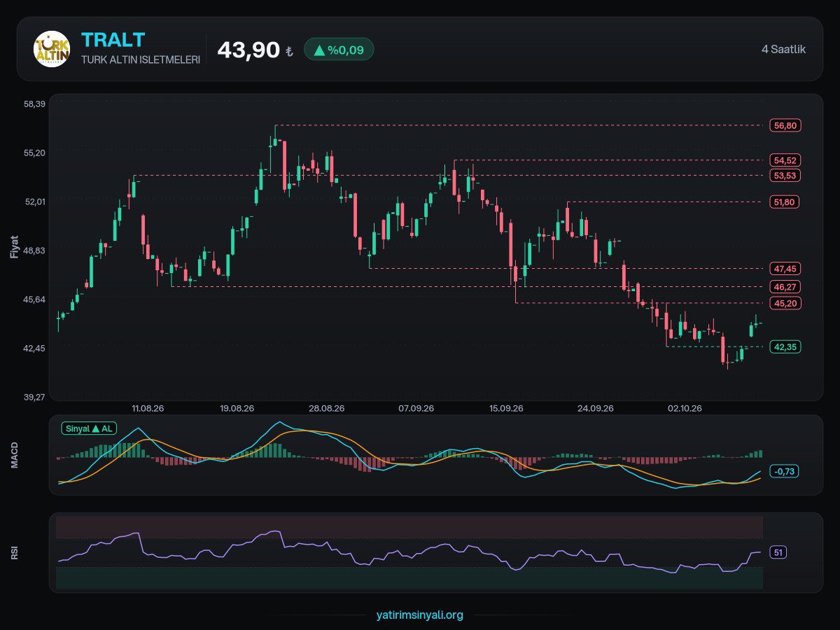Click the TURK ALTIN ISLETMELERI company name
The width and height of the screenshot is (840, 630).
click(141, 60)
